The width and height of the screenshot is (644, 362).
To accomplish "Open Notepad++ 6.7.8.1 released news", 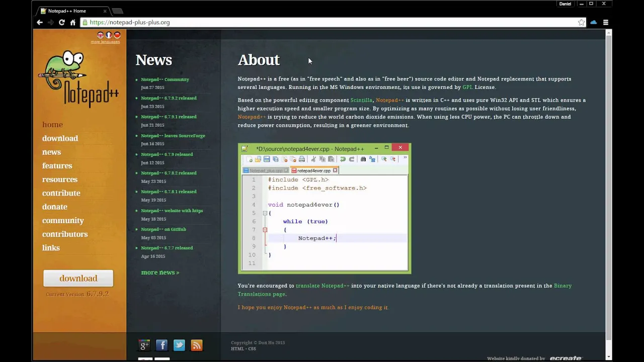I will 169,192.
